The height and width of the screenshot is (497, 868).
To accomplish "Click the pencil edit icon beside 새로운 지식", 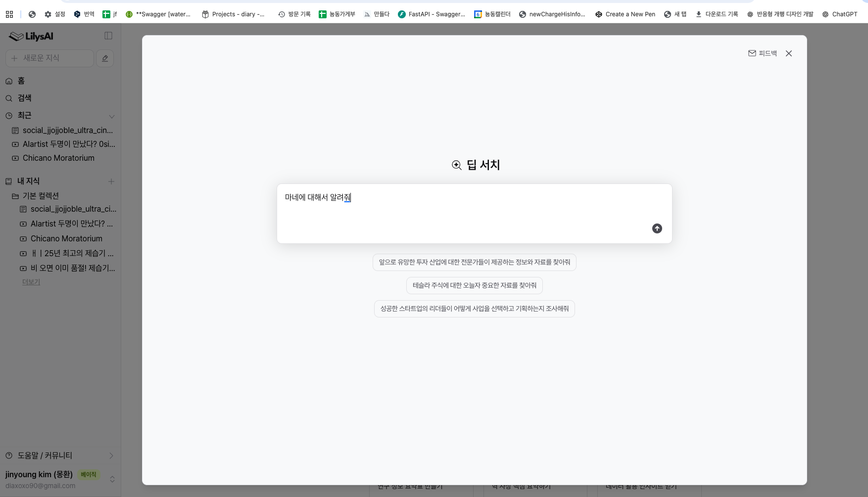I will click(105, 58).
